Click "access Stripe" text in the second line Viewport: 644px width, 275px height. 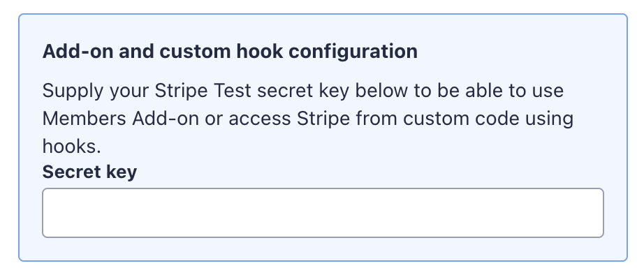coord(289,119)
